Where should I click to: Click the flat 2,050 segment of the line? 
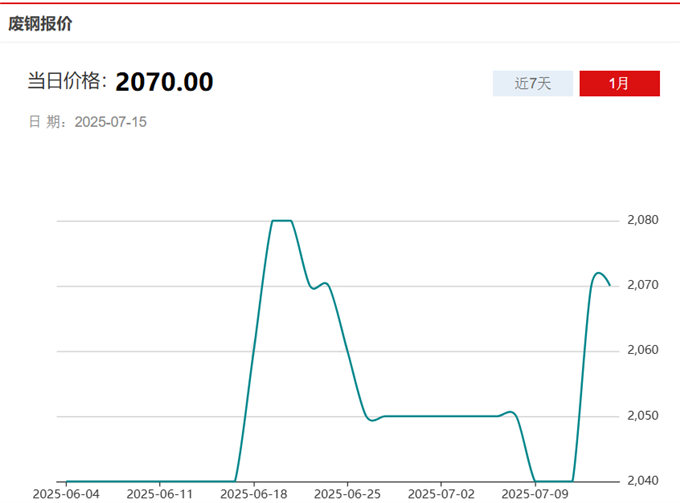pos(441,416)
